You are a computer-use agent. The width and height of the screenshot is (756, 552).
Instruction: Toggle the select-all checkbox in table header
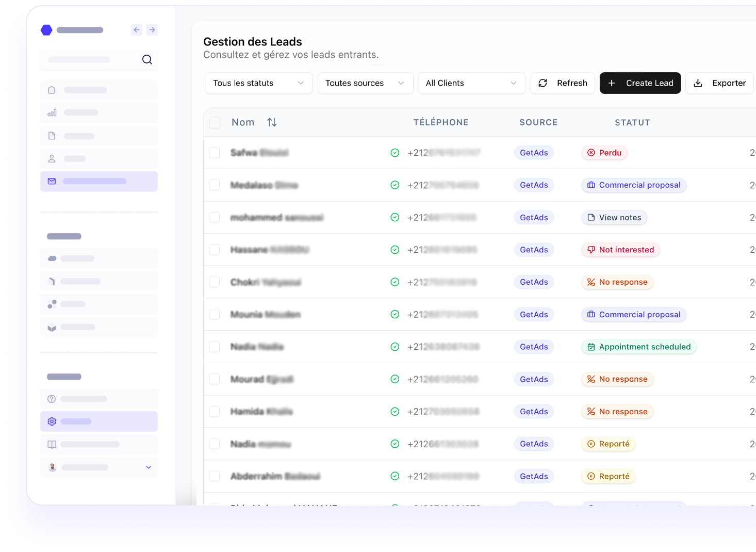coord(215,122)
